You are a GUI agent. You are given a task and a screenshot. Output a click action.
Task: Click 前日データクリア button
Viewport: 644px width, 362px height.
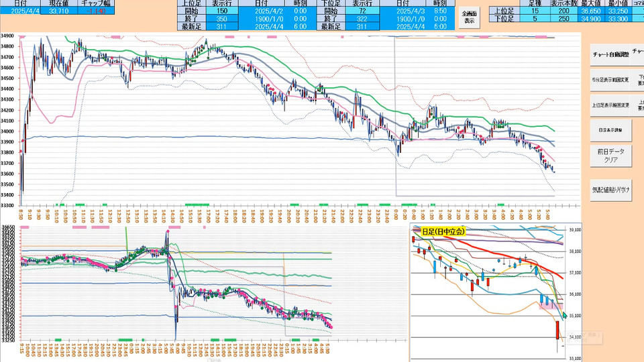tap(610, 156)
